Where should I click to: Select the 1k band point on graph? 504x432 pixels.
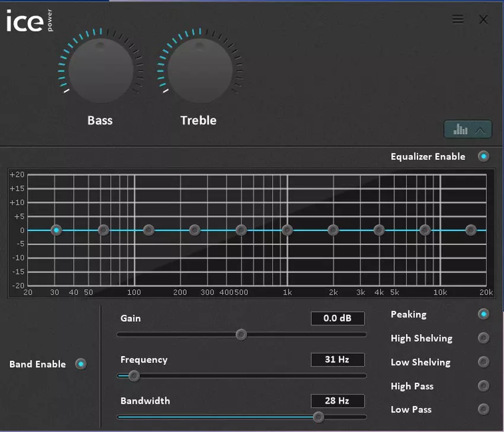point(287,230)
